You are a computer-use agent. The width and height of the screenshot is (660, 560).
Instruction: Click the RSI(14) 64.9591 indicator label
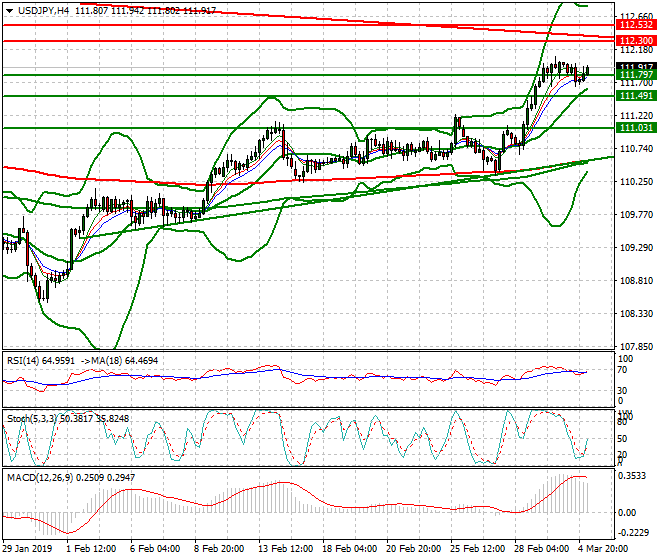click(x=41, y=361)
